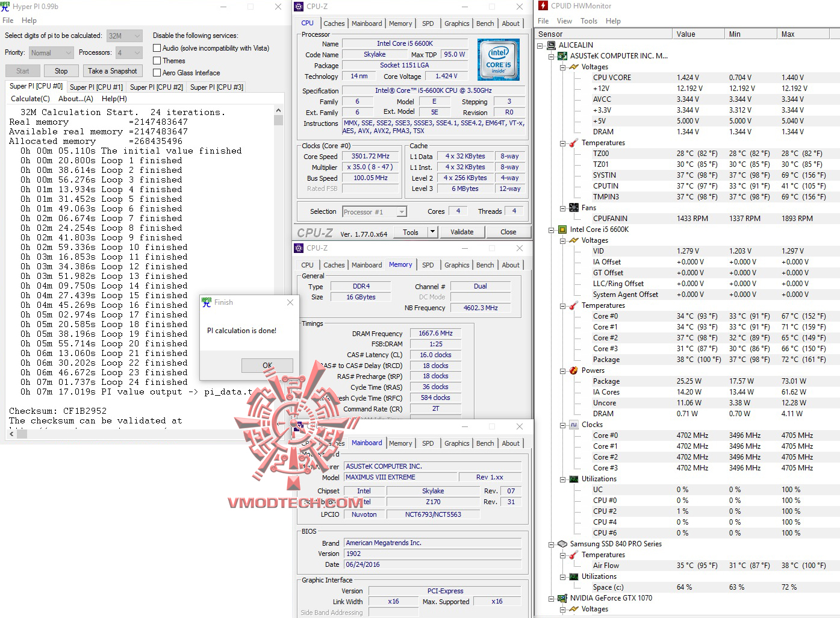840x618 pixels.
Task: Click the CPU-Z Tools button
Action: coord(411,232)
